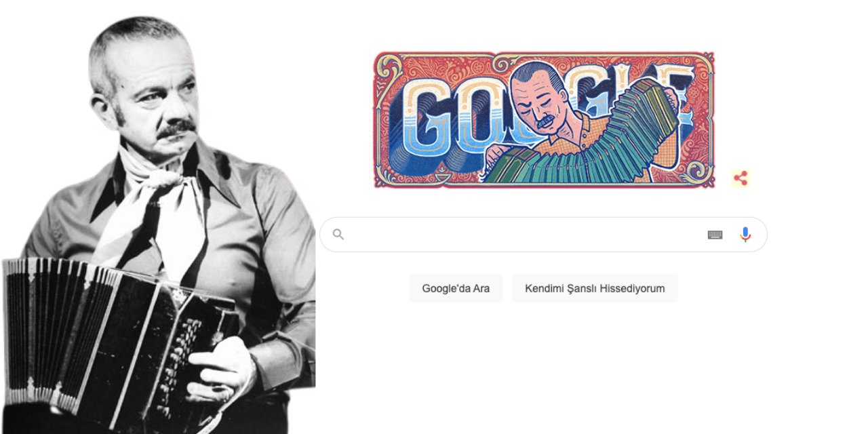Share the doodle via share icon
The width and height of the screenshot is (868, 434).
(741, 178)
